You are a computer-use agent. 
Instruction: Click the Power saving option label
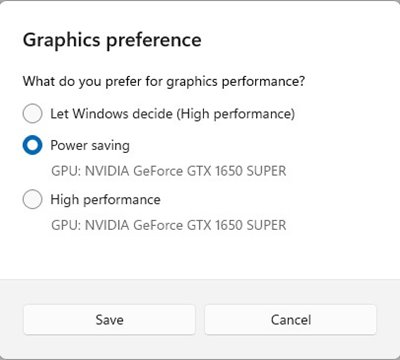[x=90, y=146]
